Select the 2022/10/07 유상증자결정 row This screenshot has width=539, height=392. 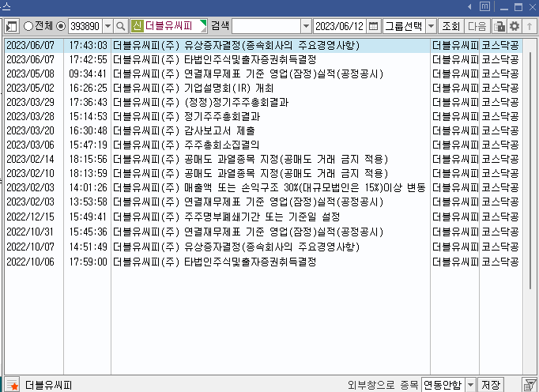pos(263,247)
